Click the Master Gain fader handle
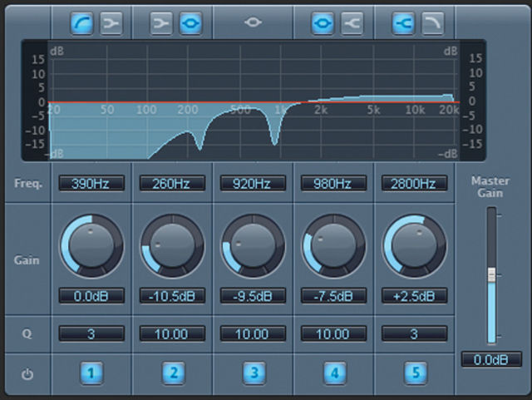Image resolution: width=532 pixels, height=400 pixels. coord(491,275)
